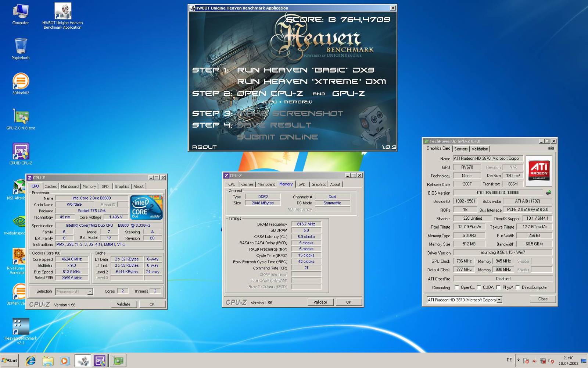The image size is (588, 368).
Task: Open the Start menu
Action: [x=10, y=361]
